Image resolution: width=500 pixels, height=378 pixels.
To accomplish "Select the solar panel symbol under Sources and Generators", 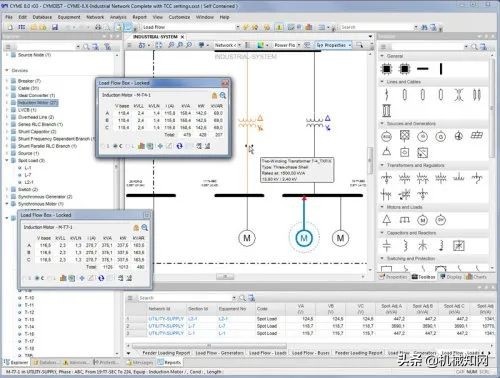I will (477, 135).
